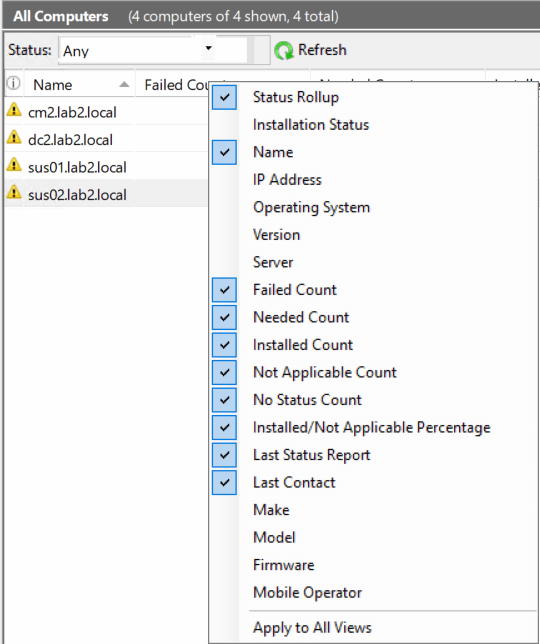Click the warning icon beside cm2.lab2.local
This screenshot has height=644, width=540.
(14, 110)
